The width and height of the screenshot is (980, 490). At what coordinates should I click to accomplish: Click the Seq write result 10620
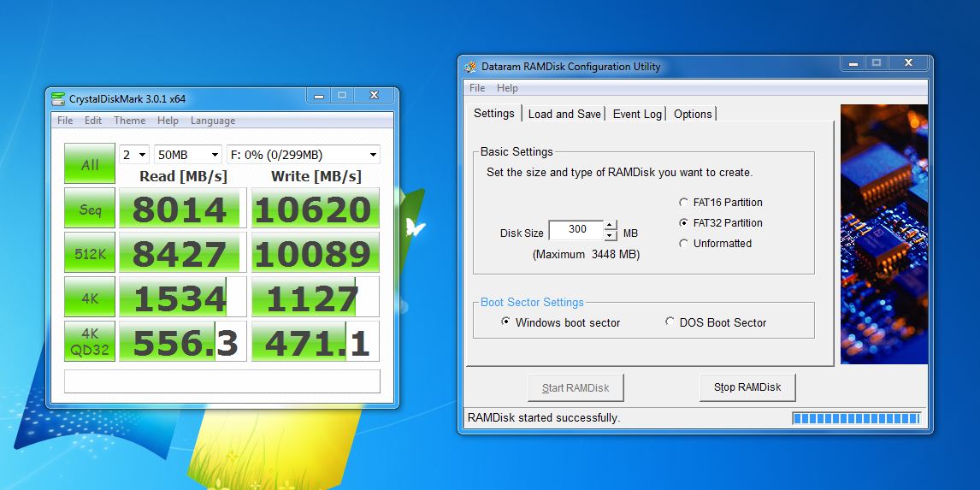tap(315, 208)
